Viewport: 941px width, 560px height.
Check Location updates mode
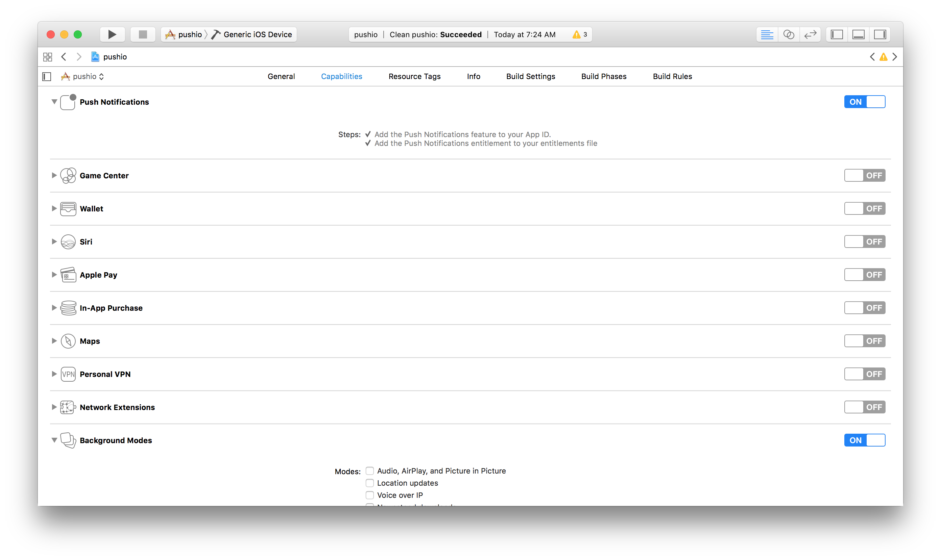click(x=370, y=483)
